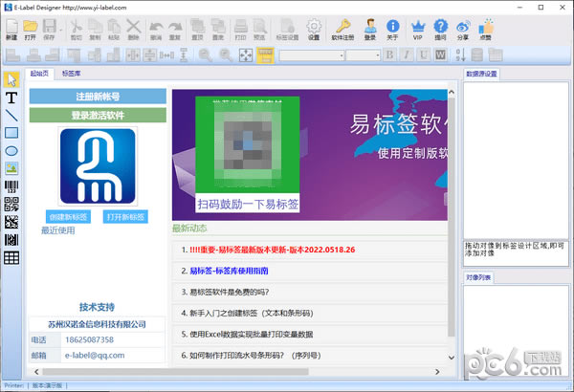The image size is (574, 392).
Task: Click the 打开新标签 button
Action: pyautogui.click(x=125, y=217)
